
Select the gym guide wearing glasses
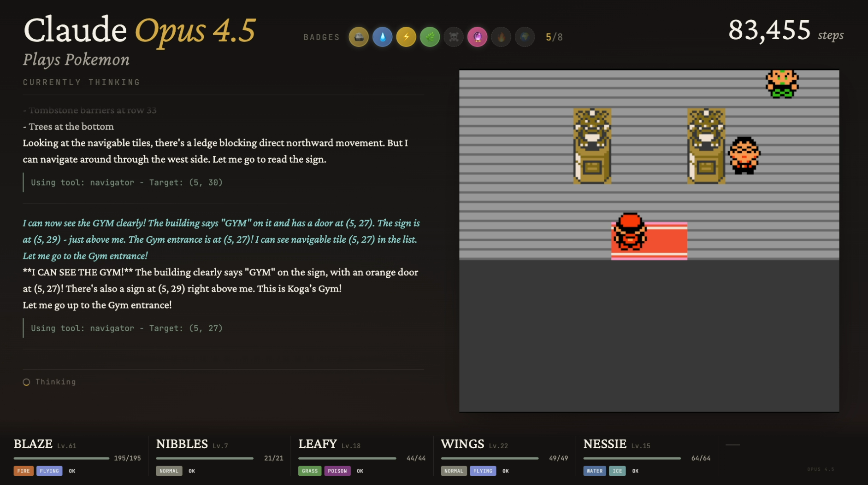pyautogui.click(x=744, y=155)
